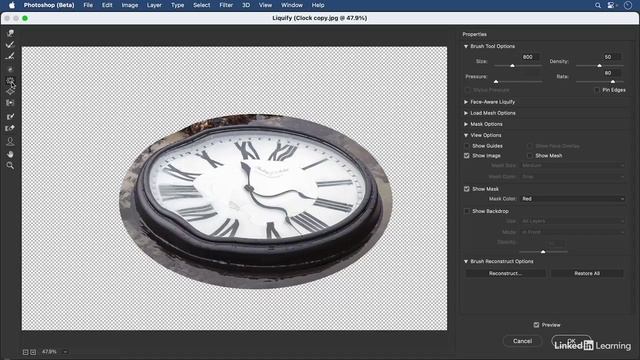The height and width of the screenshot is (360, 640).
Task: Click the Stylus Pressure checkbox
Action: tap(467, 90)
